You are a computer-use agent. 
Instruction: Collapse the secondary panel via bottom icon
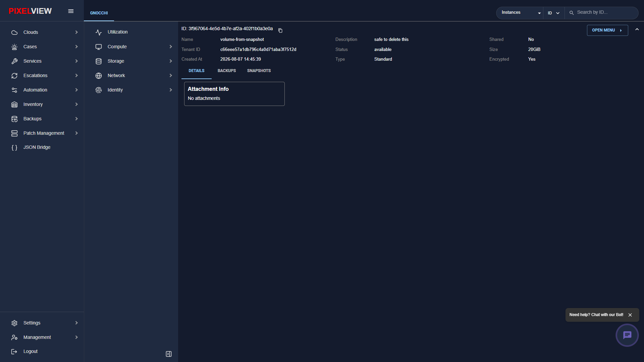(x=169, y=354)
